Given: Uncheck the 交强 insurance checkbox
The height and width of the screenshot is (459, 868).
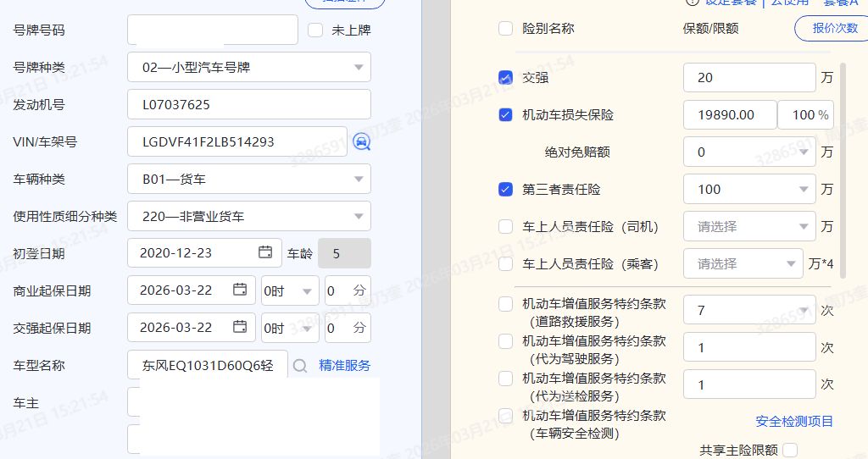Looking at the screenshot, I should [506, 78].
